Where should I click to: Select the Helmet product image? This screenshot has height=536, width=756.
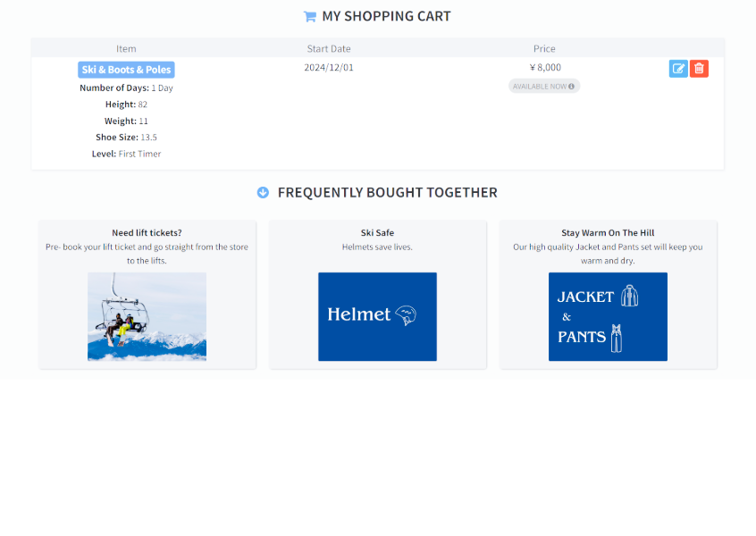coord(377,316)
